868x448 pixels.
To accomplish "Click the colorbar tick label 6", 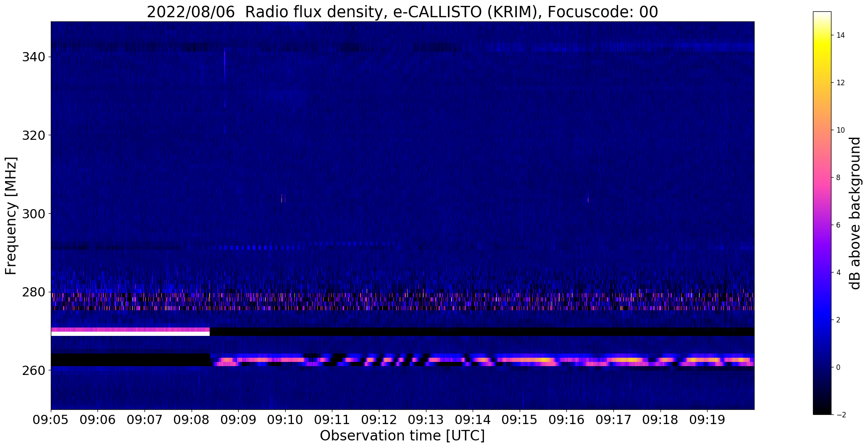I will pyautogui.click(x=838, y=225).
